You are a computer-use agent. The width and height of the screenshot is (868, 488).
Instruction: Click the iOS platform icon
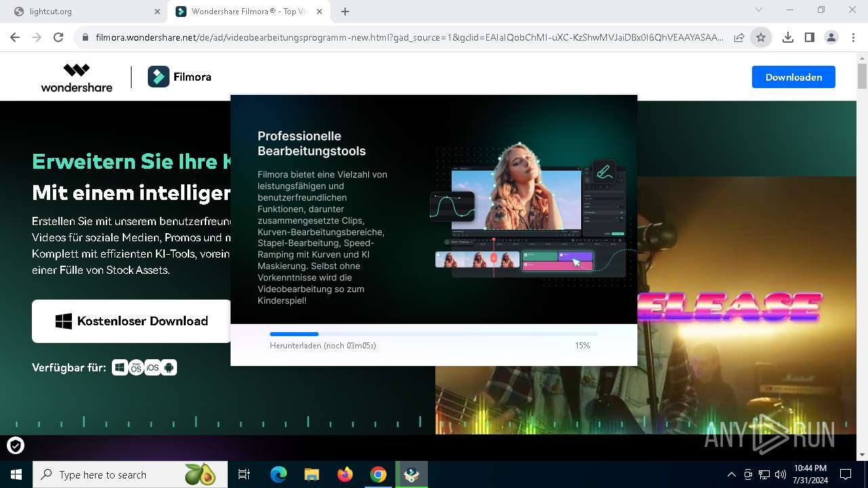pyautogui.click(x=153, y=367)
